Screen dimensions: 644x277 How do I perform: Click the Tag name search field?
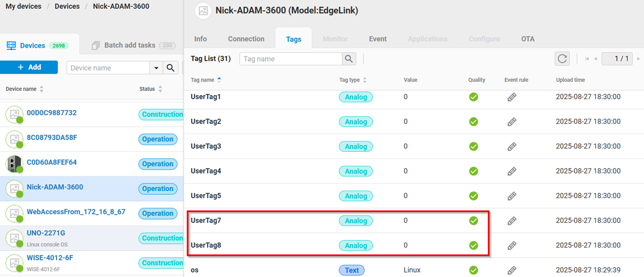coord(291,59)
